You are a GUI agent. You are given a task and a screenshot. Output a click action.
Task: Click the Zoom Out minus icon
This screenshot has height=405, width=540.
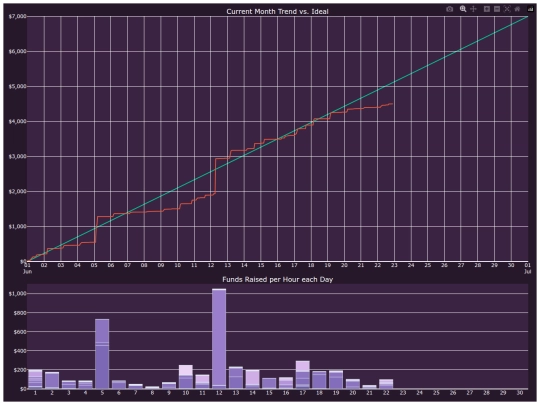pyautogui.click(x=497, y=9)
